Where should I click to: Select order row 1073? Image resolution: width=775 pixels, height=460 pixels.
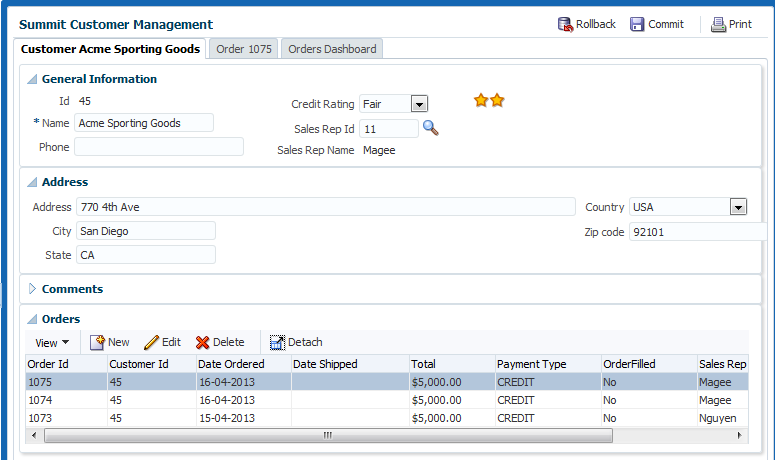[x=387, y=418]
